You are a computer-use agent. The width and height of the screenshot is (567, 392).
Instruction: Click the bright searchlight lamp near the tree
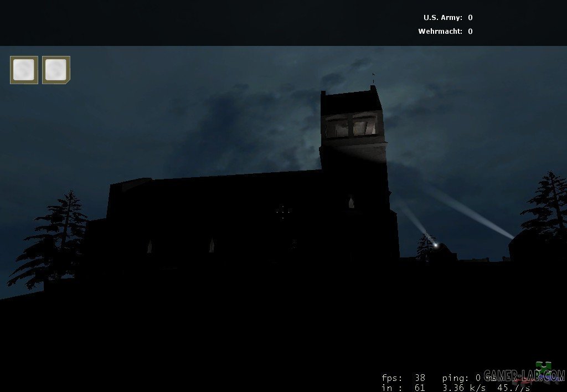[x=436, y=245]
